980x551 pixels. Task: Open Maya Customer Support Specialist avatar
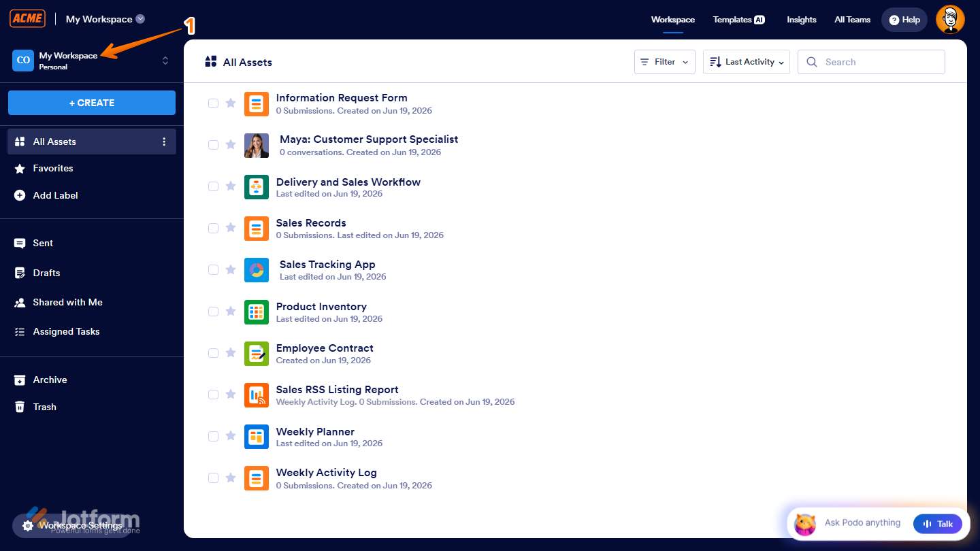pos(257,146)
